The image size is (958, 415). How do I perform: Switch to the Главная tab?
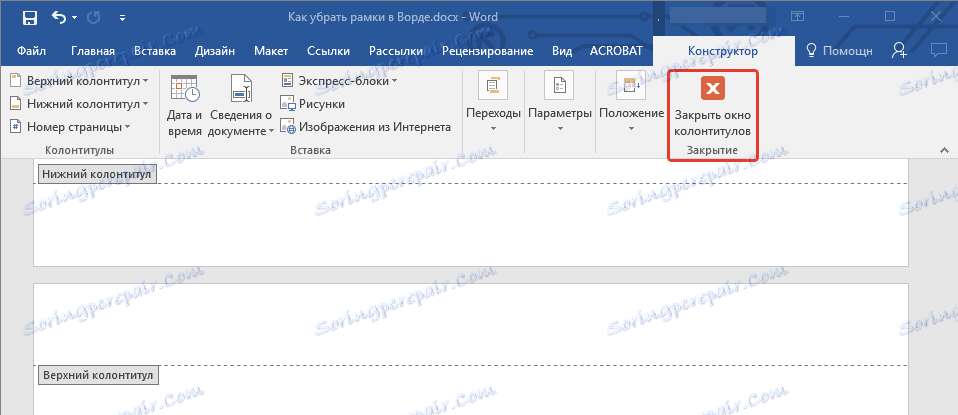click(93, 51)
